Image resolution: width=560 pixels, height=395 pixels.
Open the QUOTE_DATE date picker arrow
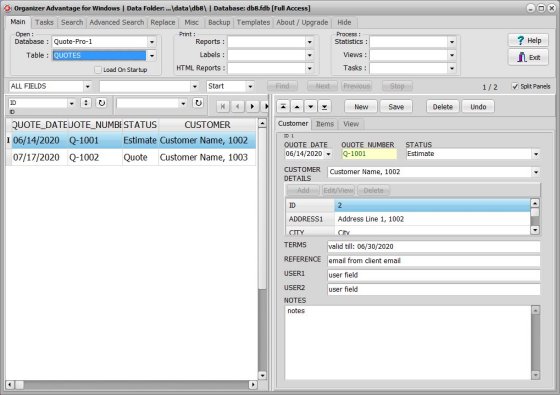(x=328, y=154)
